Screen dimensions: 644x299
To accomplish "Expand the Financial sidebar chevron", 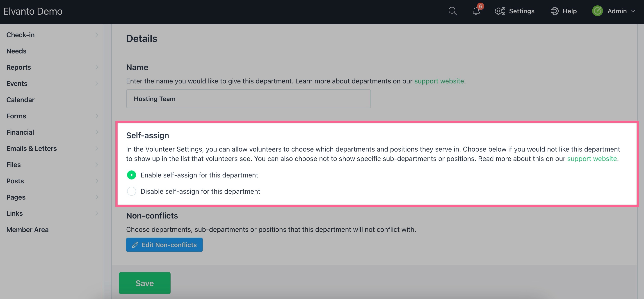I will click(x=97, y=132).
